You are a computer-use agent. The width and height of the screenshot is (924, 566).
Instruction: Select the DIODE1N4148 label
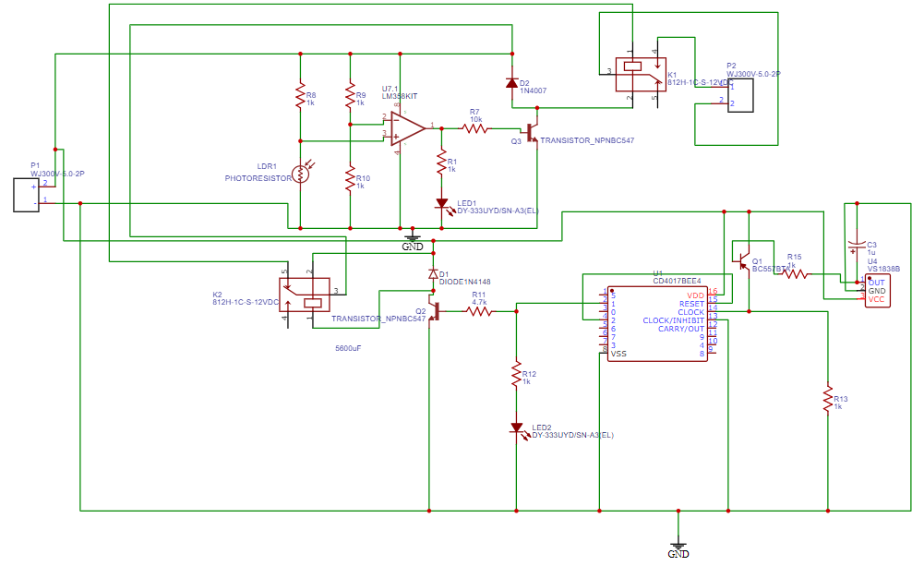tap(465, 282)
